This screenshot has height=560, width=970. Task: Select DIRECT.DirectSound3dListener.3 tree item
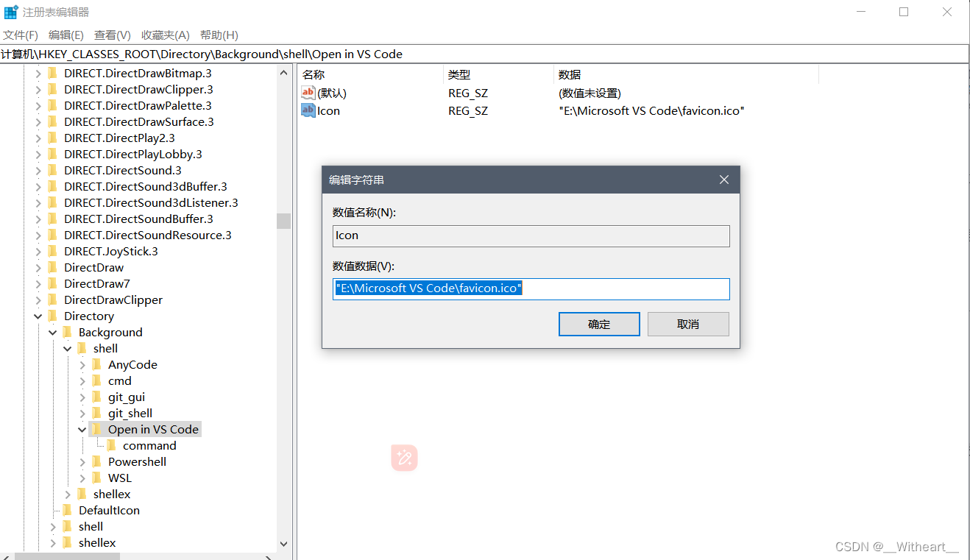pos(151,202)
